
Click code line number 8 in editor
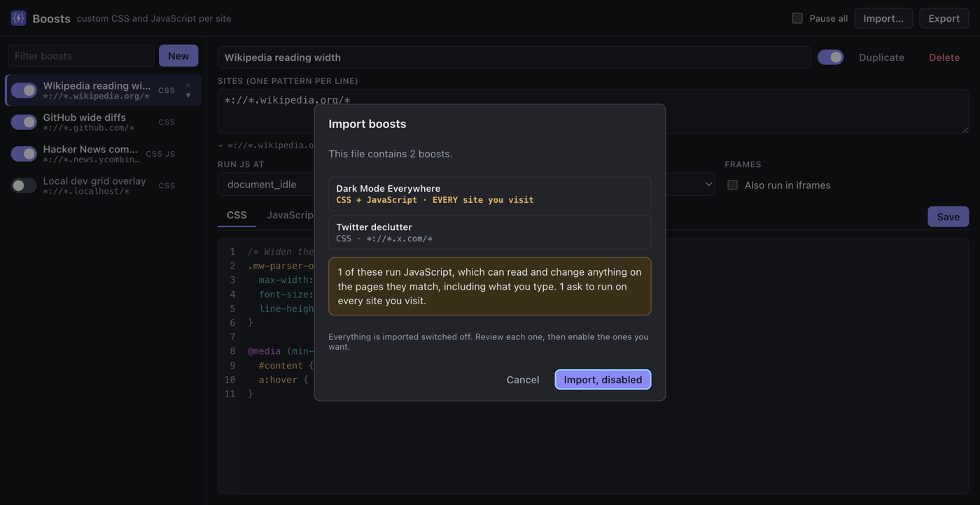pos(232,351)
